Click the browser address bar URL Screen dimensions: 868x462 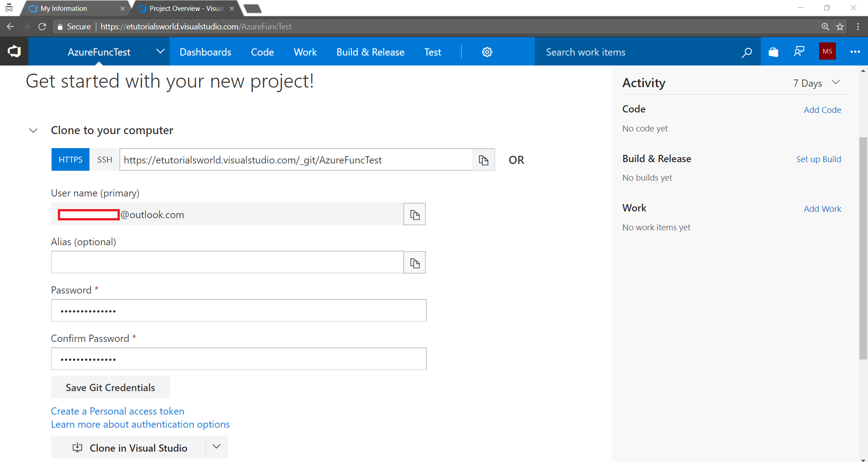196,27
